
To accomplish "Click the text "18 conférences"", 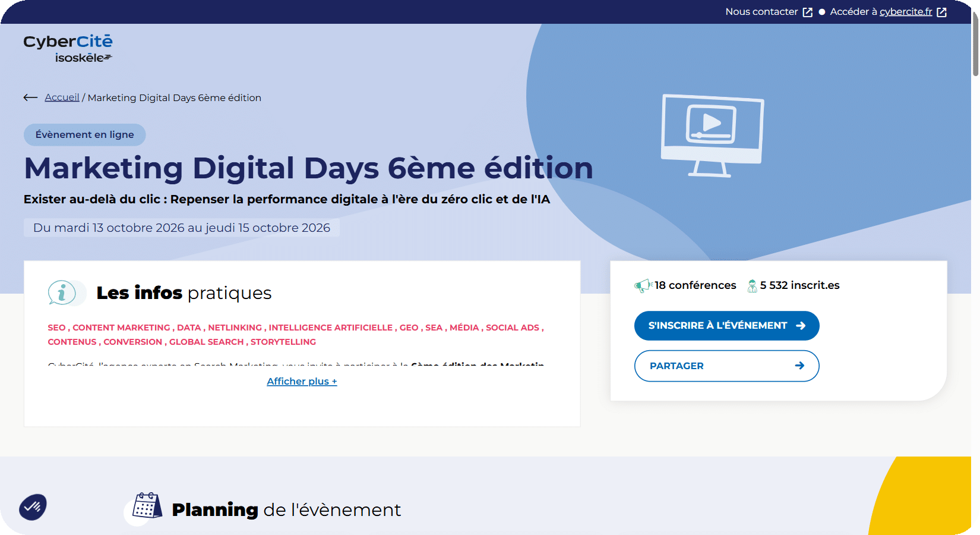I will pyautogui.click(x=695, y=285).
